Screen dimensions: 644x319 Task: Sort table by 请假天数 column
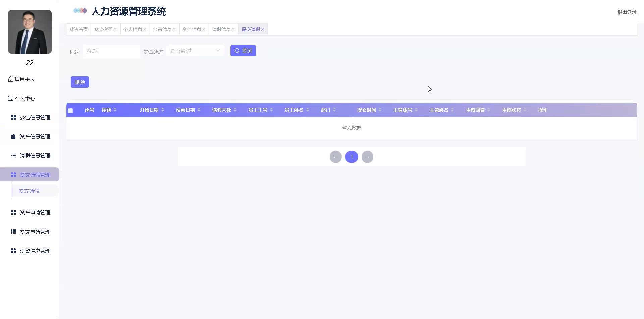tap(235, 110)
